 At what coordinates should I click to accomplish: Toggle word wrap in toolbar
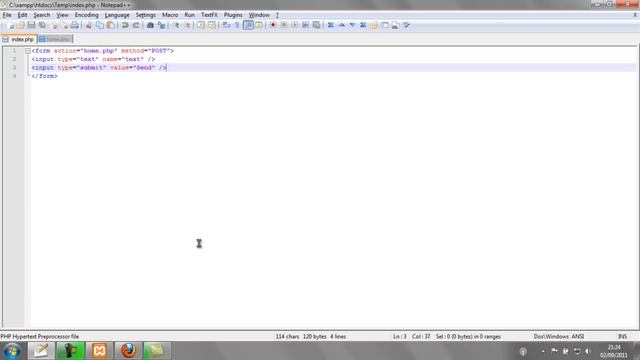click(226, 25)
